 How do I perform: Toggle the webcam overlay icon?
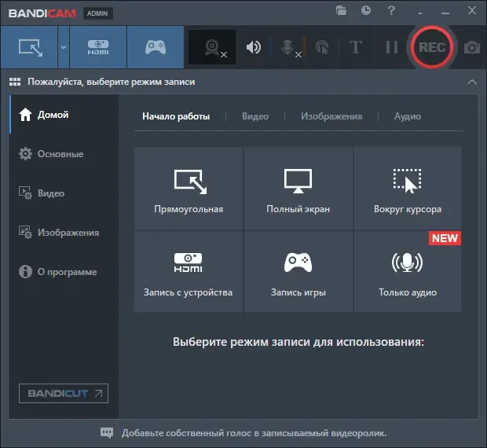212,47
